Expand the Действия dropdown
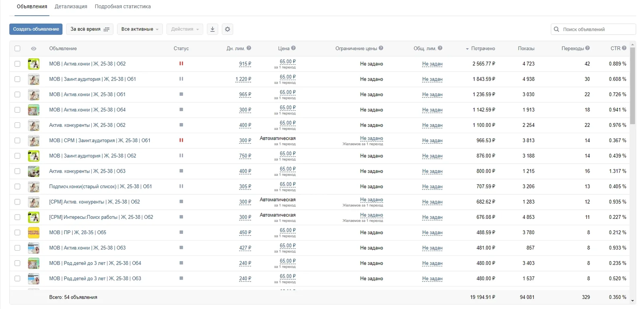The height and width of the screenshot is (309, 644). (x=185, y=29)
